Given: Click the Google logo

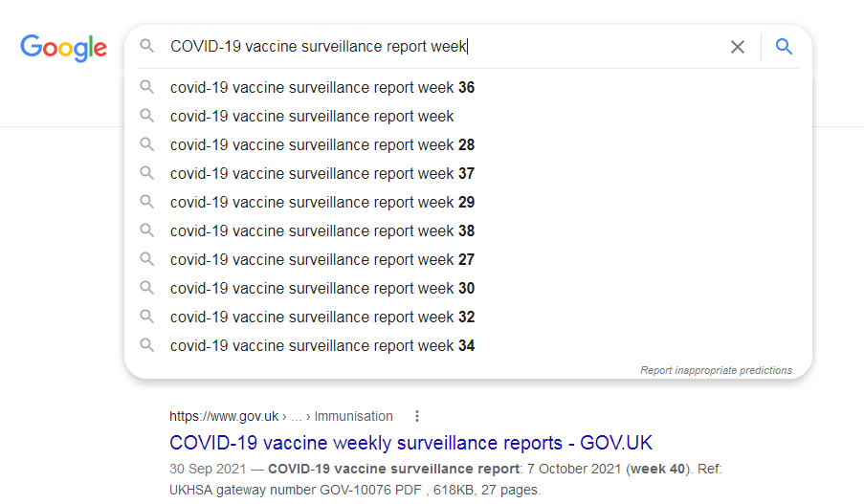Looking at the screenshot, I should (63, 48).
